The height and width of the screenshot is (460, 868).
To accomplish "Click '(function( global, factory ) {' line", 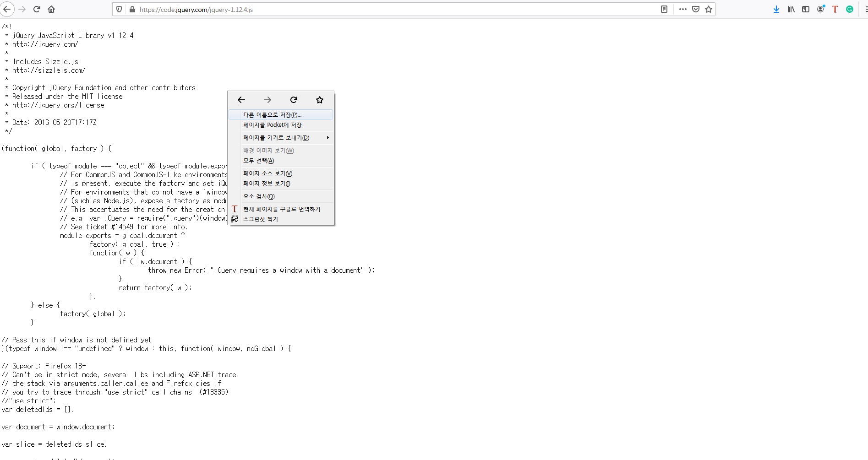I will (x=56, y=148).
